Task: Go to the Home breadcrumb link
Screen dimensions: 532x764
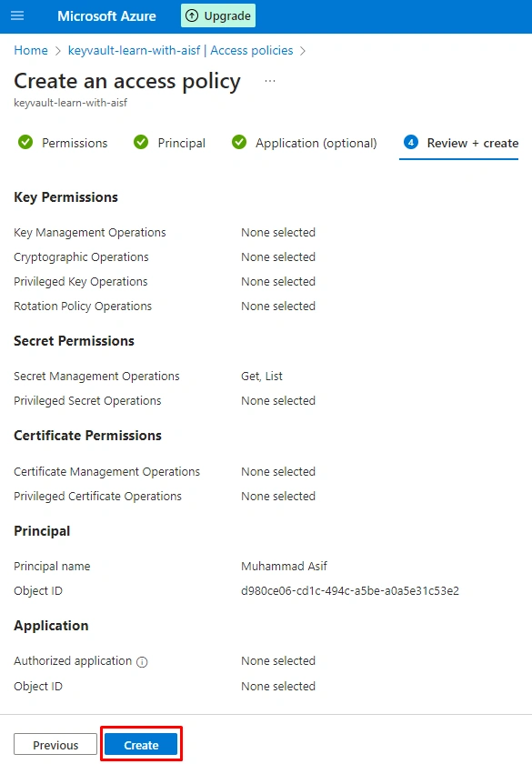Action: (31, 50)
